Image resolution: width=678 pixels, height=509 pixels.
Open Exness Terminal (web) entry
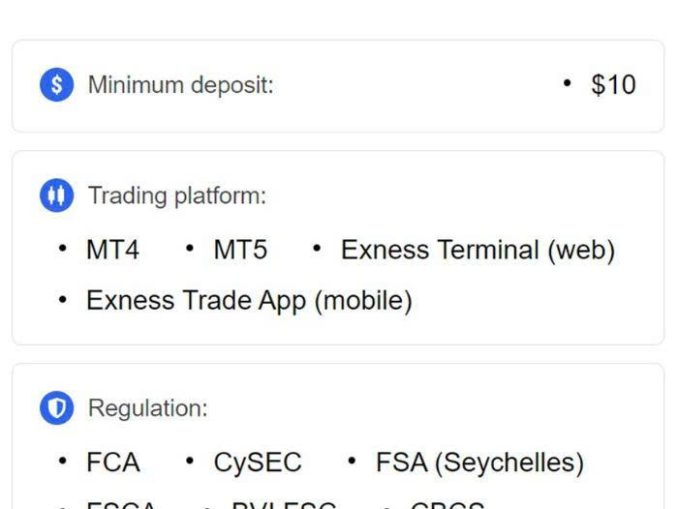(477, 250)
